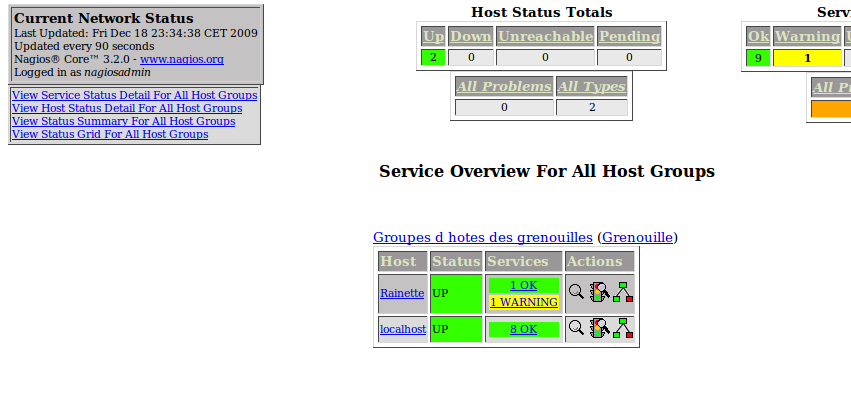Click the 8 OK services link
The width and height of the screenshot is (851, 410).
click(523, 329)
